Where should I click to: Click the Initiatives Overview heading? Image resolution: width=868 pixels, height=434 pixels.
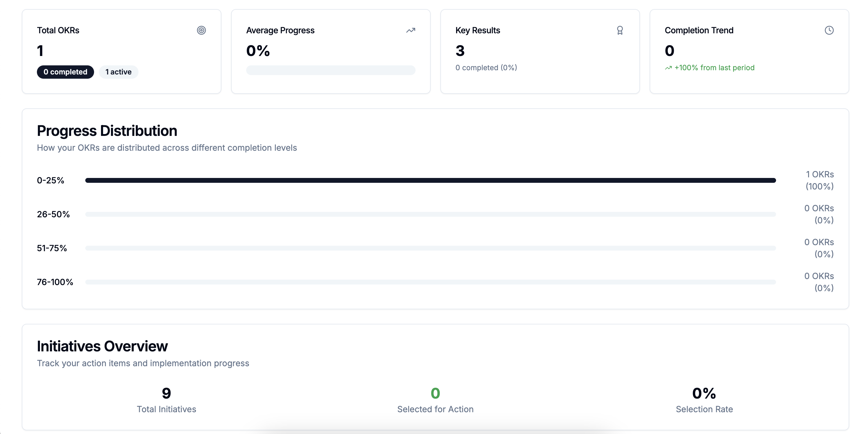[x=102, y=346]
